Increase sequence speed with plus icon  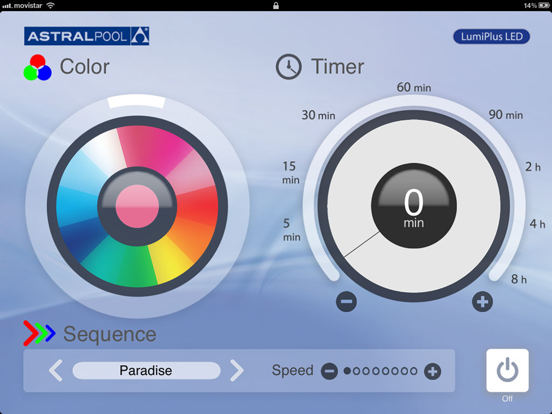pyautogui.click(x=432, y=371)
